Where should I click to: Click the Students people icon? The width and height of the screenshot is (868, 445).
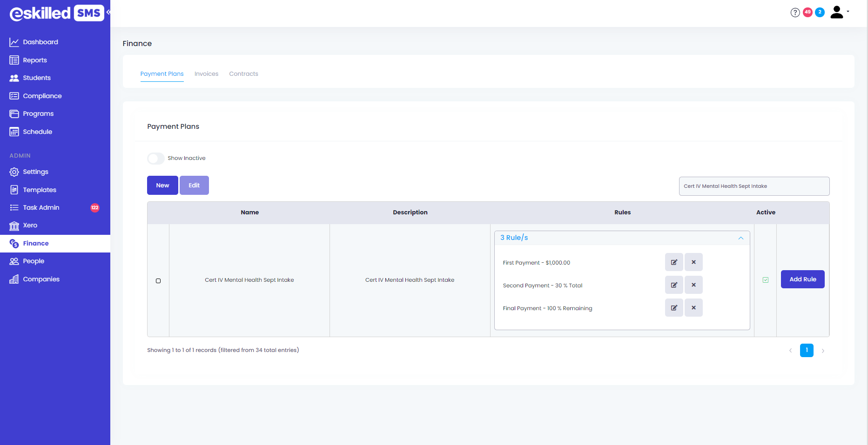tap(14, 78)
